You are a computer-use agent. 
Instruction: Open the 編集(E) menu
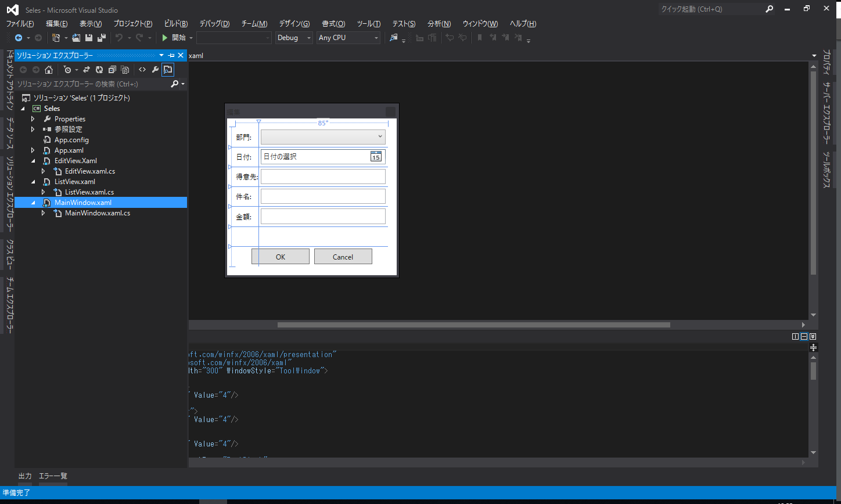click(57, 24)
